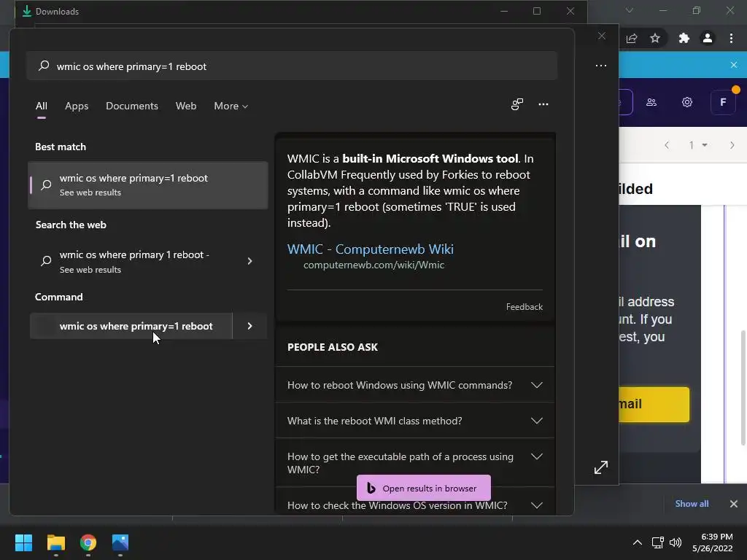Viewport: 747px width, 560px height.
Task: Expand the More filter dropdown
Action: coord(231,106)
